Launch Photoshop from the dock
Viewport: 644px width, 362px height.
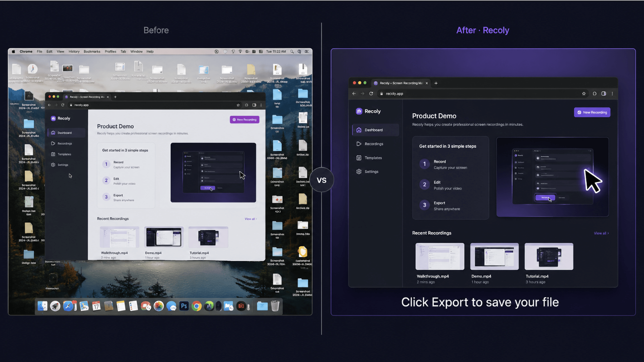coord(184,306)
